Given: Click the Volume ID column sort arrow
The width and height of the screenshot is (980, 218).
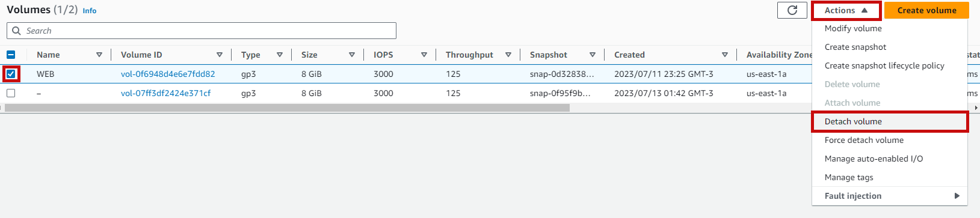Looking at the screenshot, I should 220,55.
